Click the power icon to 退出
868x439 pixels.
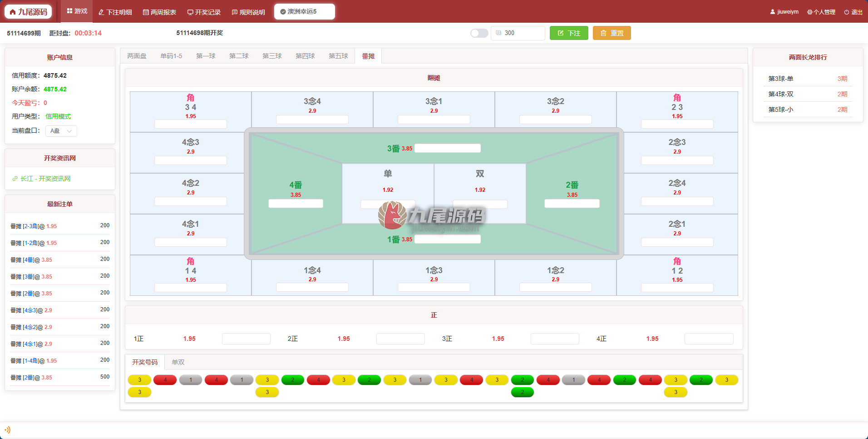tap(846, 12)
